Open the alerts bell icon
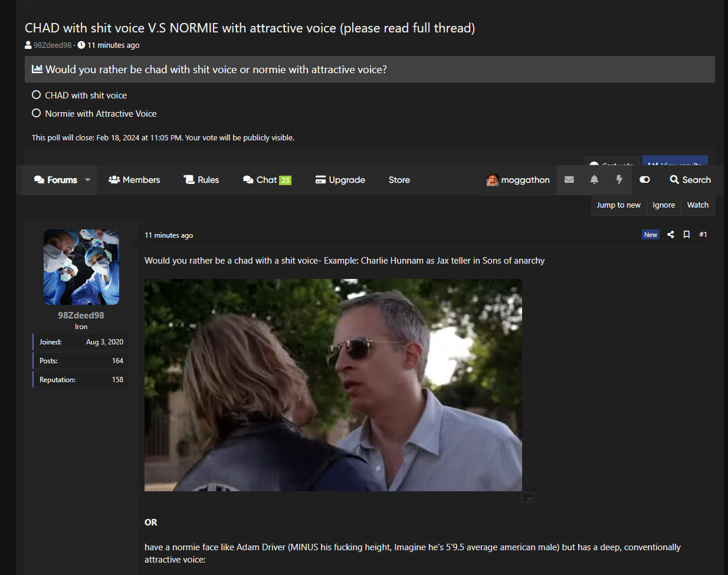The image size is (728, 575). pos(594,180)
